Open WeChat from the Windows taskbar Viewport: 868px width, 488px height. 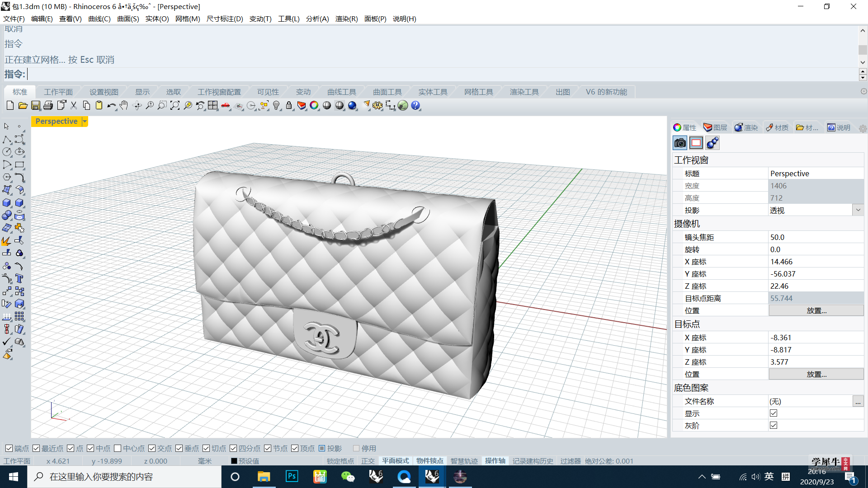pos(348,477)
